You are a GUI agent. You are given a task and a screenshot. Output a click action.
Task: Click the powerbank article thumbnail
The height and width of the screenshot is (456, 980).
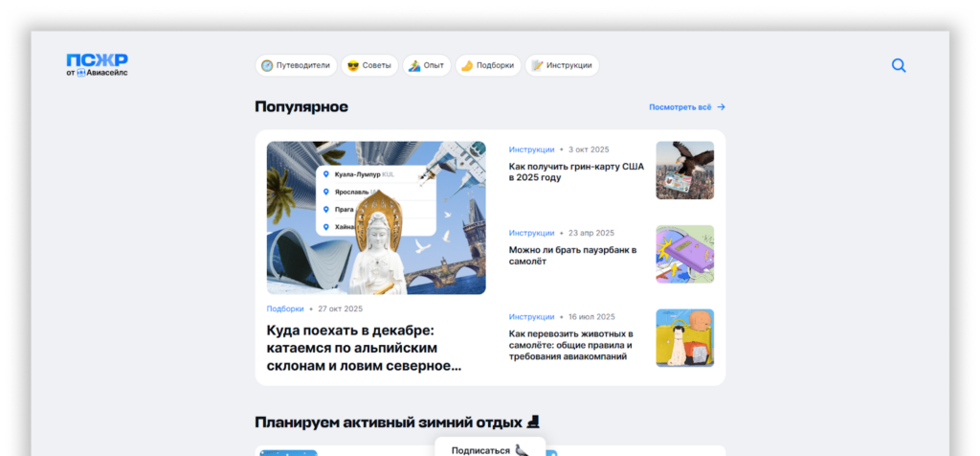point(685,254)
